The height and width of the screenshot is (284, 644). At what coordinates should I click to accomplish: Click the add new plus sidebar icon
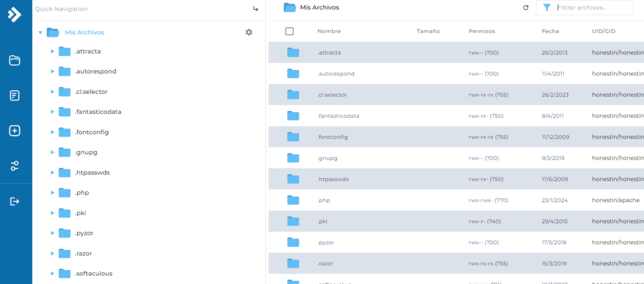(14, 131)
